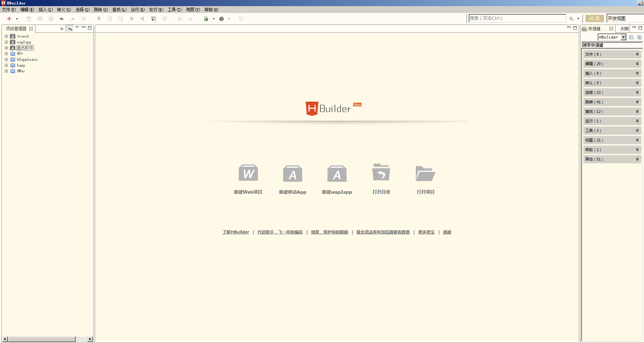Click the right-arrow-to-bar toolbar icon
Image resolution: width=644 pixels, height=343 pixels.
click(x=142, y=19)
